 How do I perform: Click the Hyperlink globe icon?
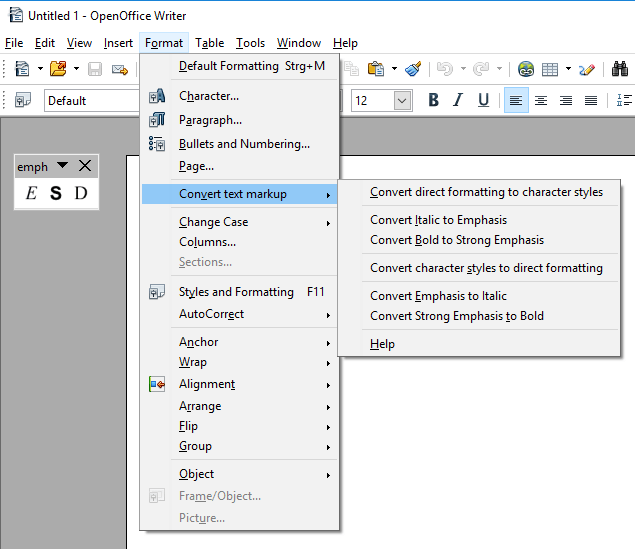click(526, 69)
